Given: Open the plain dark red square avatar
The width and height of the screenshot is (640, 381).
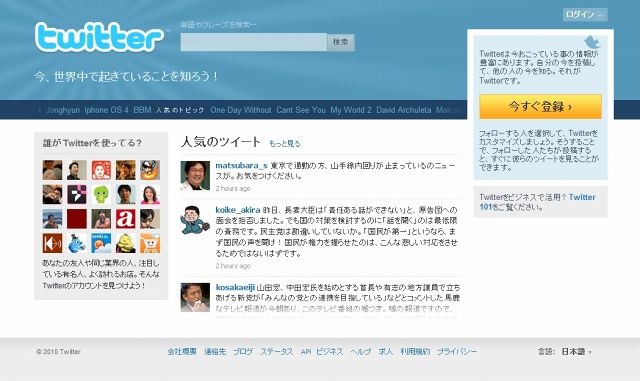Looking at the screenshot, I should (77, 219).
